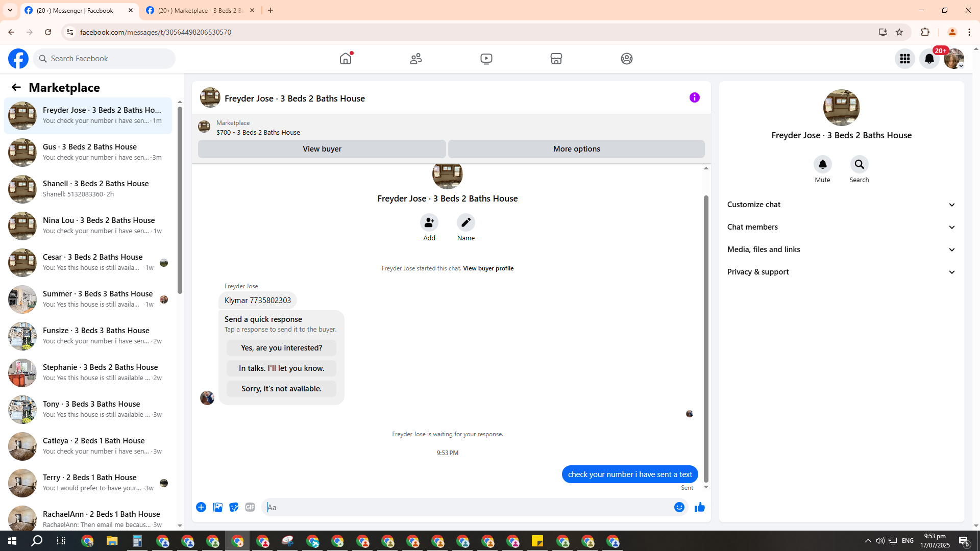Open Catleya · 2 Beds 1 Bath House chat
This screenshot has width=980, height=551.
click(x=88, y=446)
